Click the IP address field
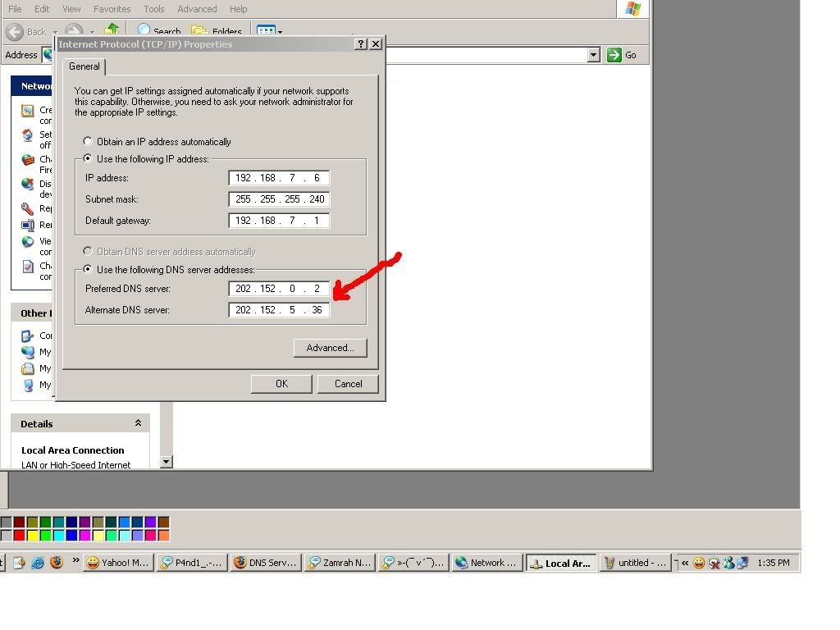The image size is (840, 630). coord(279,178)
